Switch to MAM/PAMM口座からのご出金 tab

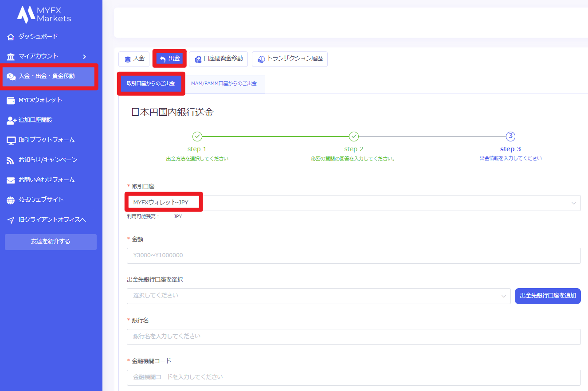click(x=224, y=84)
